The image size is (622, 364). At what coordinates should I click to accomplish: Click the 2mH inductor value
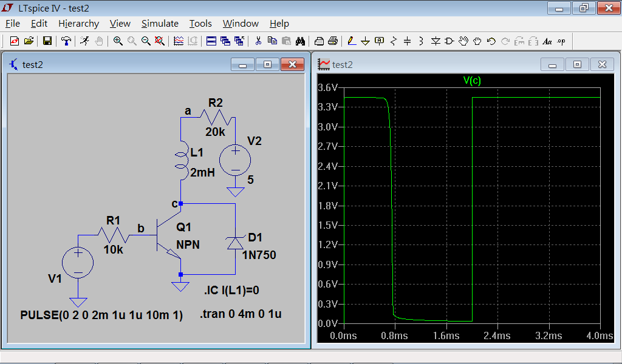(202, 172)
